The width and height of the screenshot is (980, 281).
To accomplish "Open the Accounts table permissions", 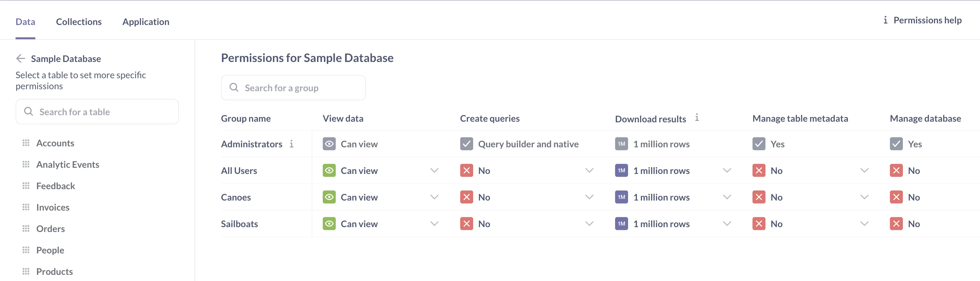I will 55,143.
